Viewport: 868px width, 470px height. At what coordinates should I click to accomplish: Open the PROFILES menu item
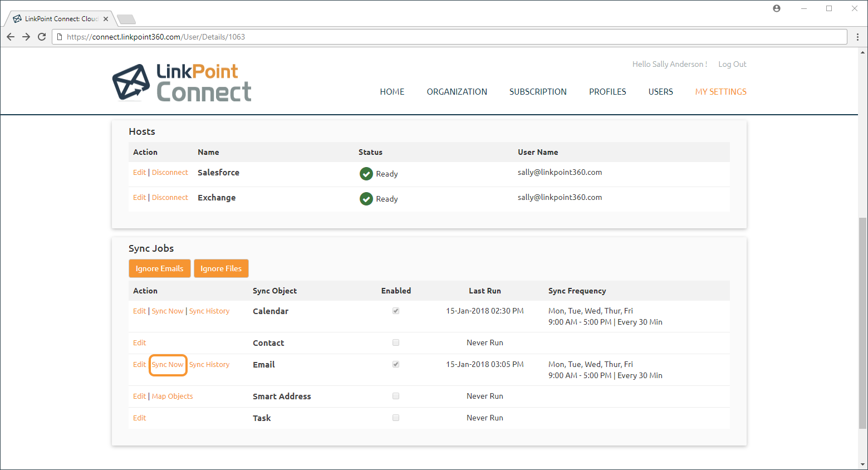click(x=607, y=92)
